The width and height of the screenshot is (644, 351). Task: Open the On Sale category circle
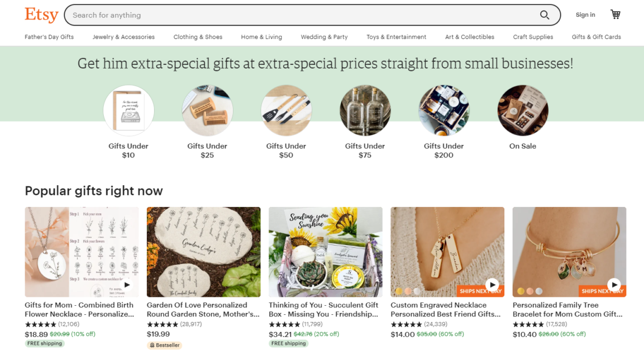point(522,110)
